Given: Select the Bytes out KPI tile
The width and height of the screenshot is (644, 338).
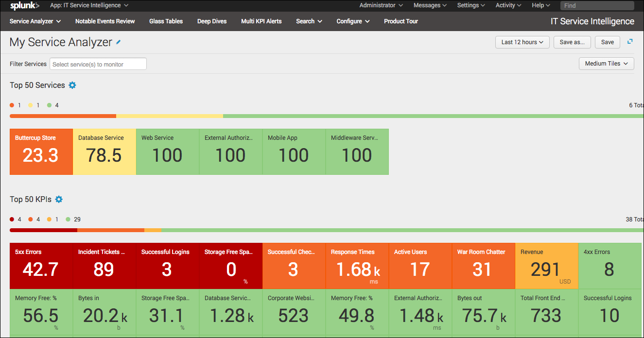Looking at the screenshot, I should [x=484, y=312].
